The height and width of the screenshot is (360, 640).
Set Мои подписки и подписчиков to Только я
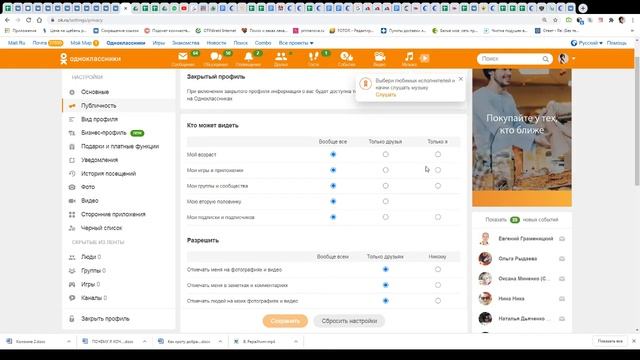tap(438, 217)
